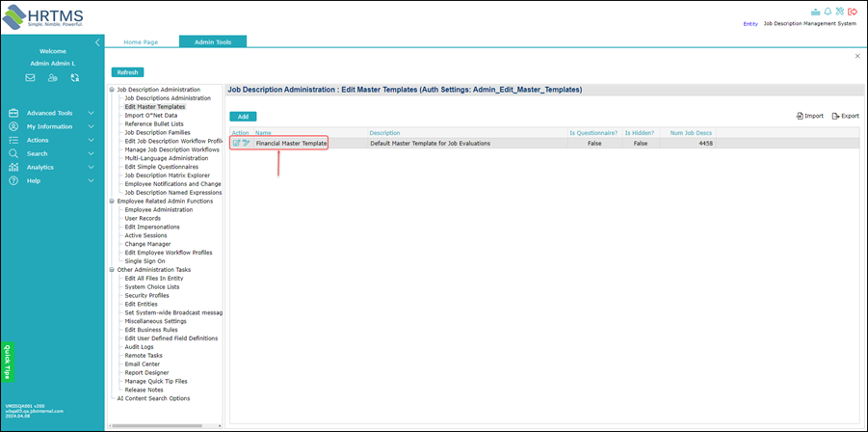Open Import O*Net Data tree item
This screenshot has width=868, height=432.
click(x=151, y=115)
